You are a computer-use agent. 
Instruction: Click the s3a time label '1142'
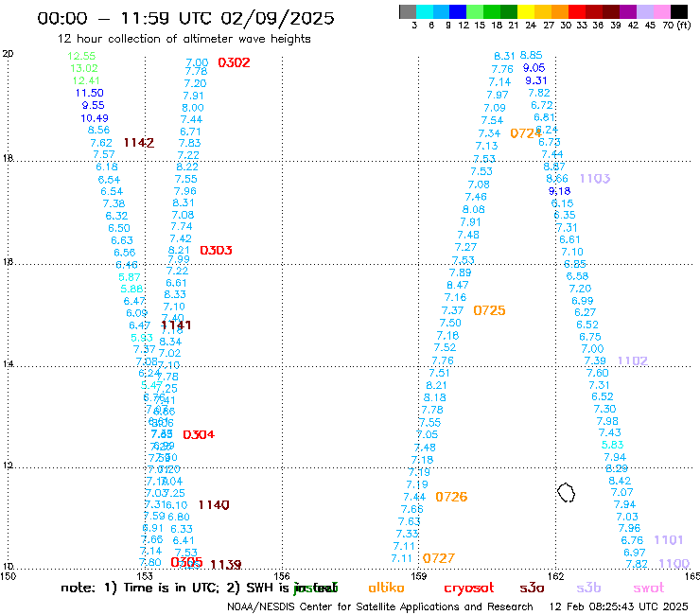click(139, 143)
